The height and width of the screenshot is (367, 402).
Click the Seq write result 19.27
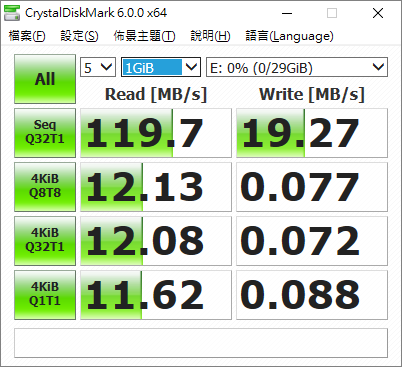(x=312, y=133)
